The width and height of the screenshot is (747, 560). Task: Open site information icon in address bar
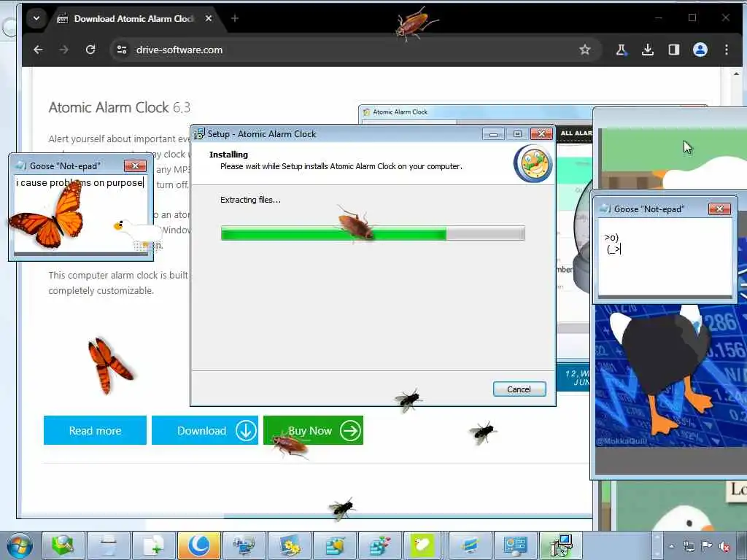click(122, 50)
